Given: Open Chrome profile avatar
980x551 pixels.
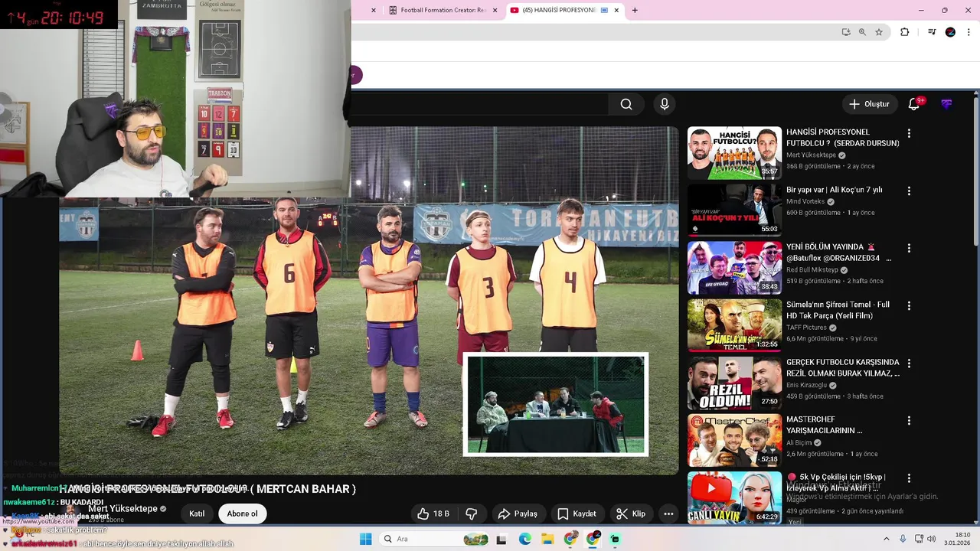Looking at the screenshot, I should [x=950, y=32].
